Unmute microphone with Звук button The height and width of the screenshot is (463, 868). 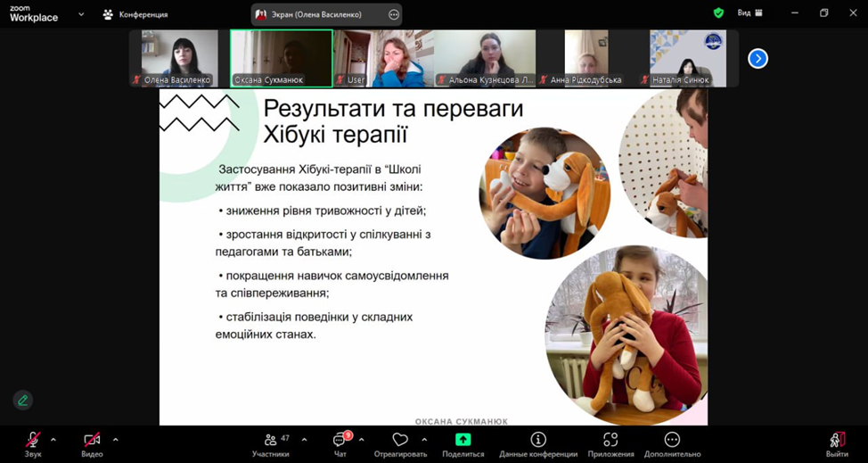[x=33, y=445]
